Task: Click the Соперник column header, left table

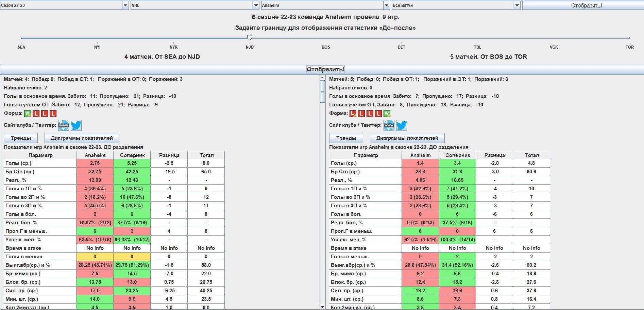Action: 132,155
